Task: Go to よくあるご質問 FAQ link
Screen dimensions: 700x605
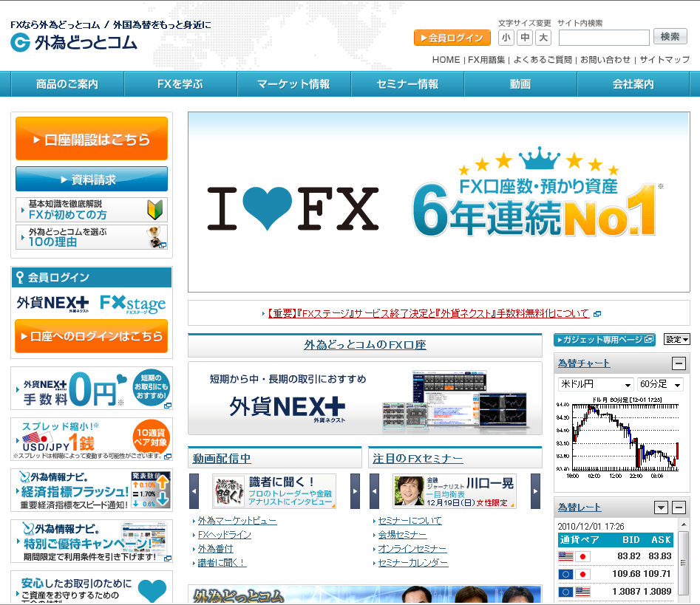Action: 543,60
